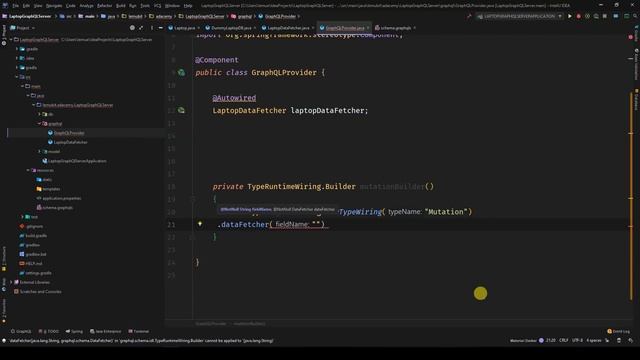Screen dimensions: 640x360
Task: Click the CRLF line separator in status bar
Action: [x=563, y=340]
